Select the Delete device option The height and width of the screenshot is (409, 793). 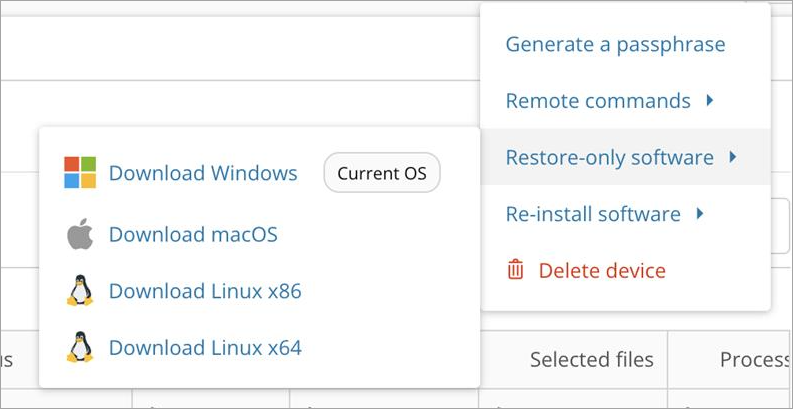coord(602,270)
